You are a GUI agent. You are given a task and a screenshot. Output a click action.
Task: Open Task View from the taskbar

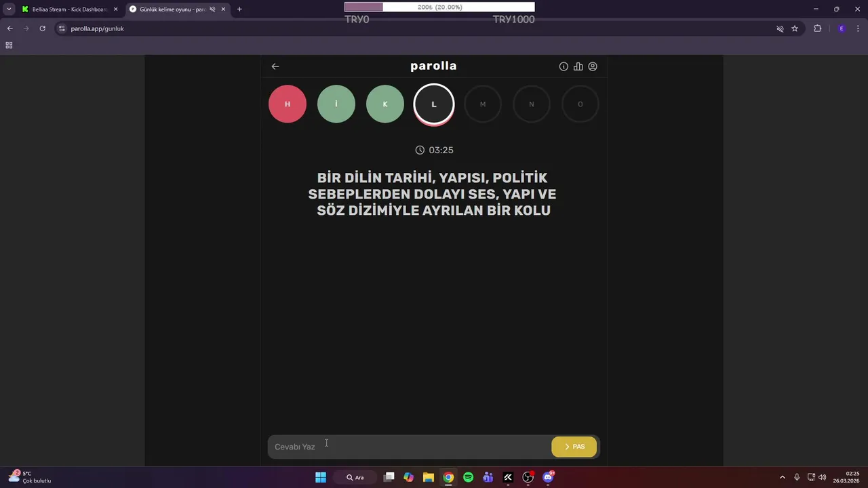pos(389,477)
